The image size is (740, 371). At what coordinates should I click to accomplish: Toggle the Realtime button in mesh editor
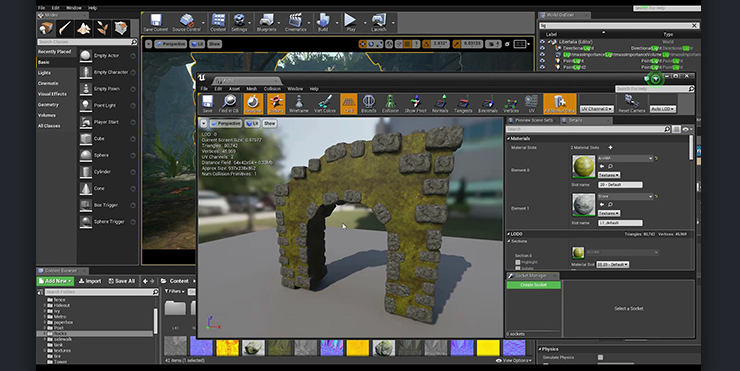[x=253, y=104]
